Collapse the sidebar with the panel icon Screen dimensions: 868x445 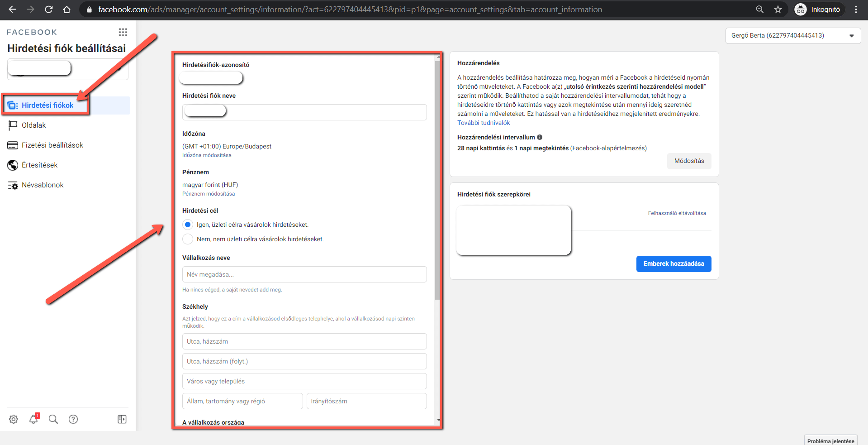click(x=122, y=419)
